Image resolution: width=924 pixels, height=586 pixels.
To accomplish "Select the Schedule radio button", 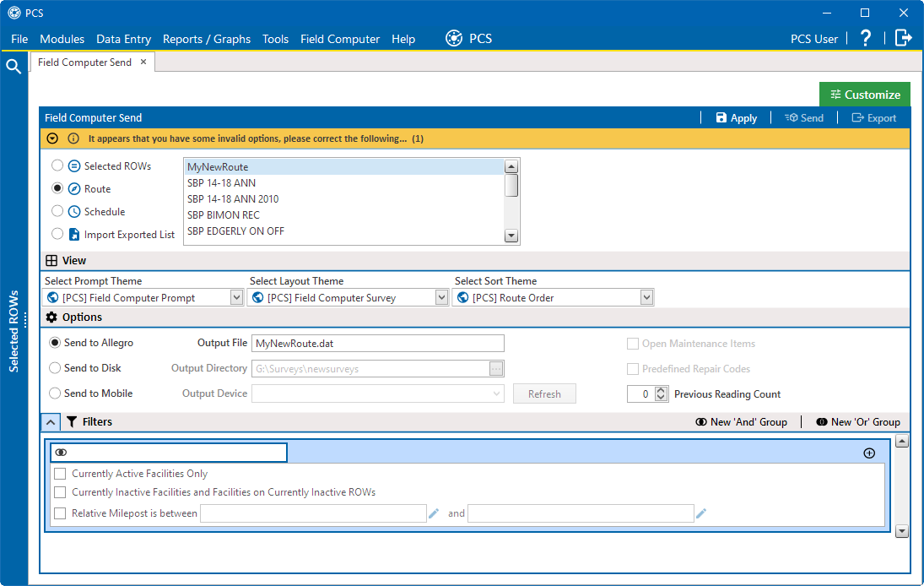I will [x=57, y=210].
